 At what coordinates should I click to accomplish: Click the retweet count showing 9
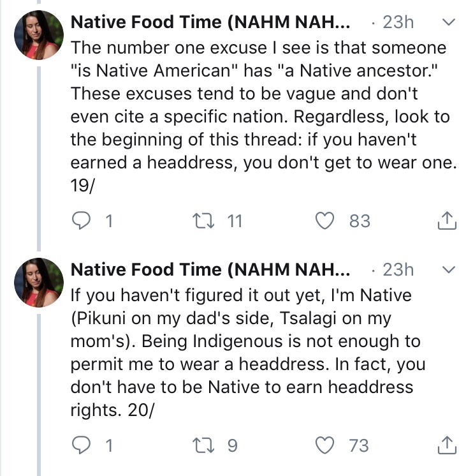[232, 445]
